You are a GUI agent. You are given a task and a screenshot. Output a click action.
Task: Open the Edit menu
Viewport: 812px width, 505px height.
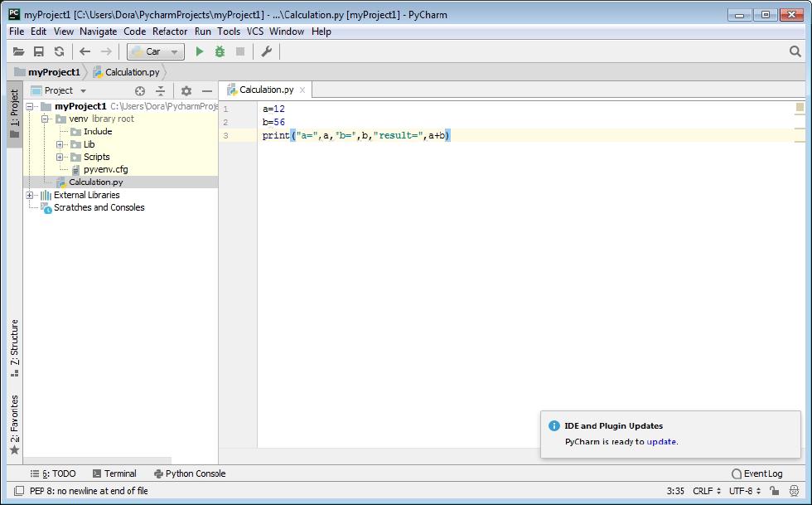(38, 32)
